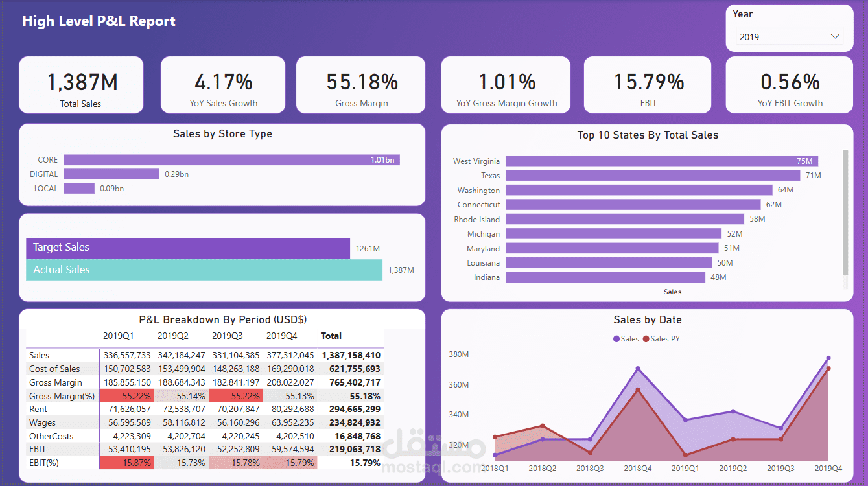Screen dimensions: 868x486
Task: Click the Target Sales bar
Action: pos(188,249)
